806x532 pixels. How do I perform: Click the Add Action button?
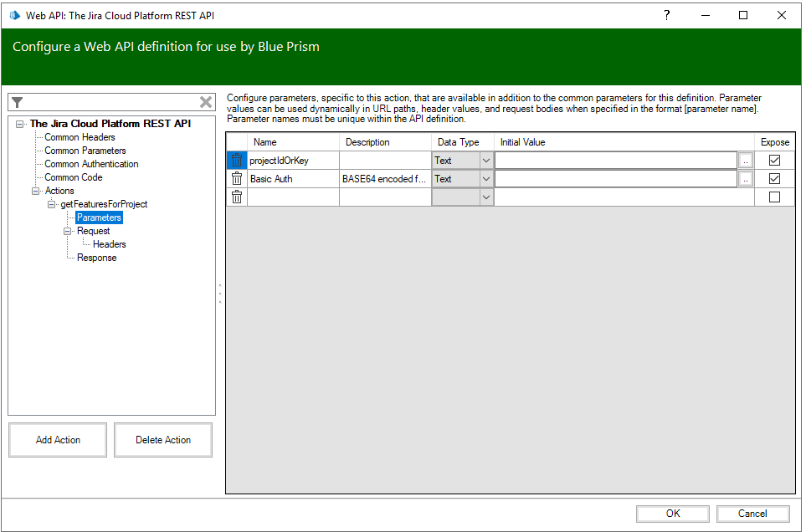click(58, 440)
